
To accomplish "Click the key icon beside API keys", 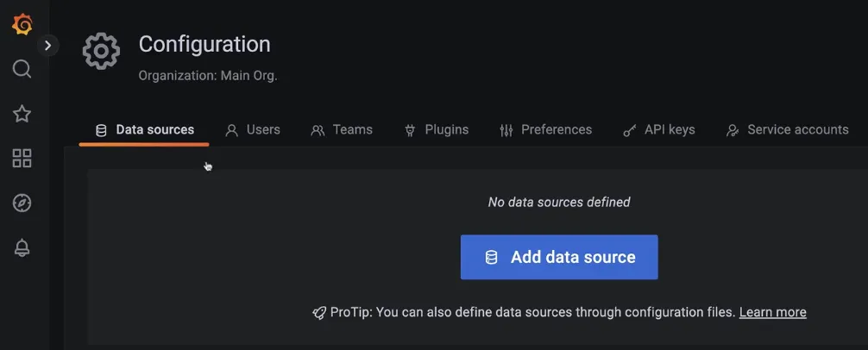I will (x=630, y=131).
